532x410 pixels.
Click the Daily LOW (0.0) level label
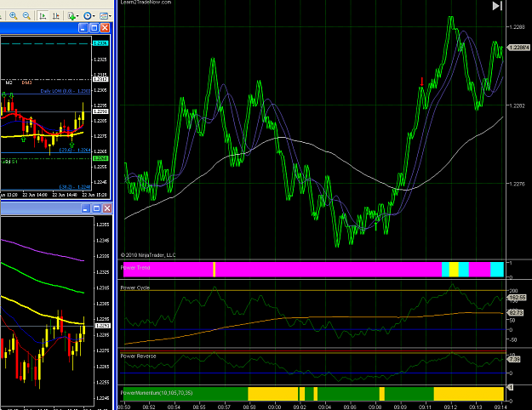point(66,91)
